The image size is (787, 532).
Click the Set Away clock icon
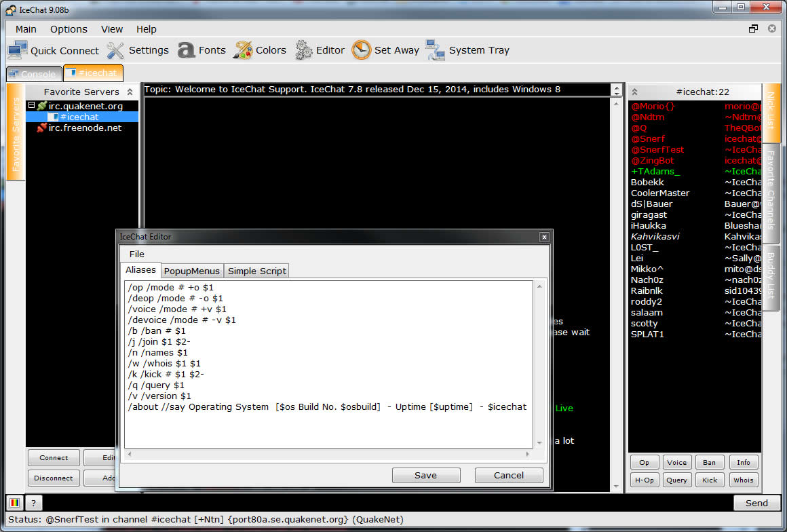361,50
